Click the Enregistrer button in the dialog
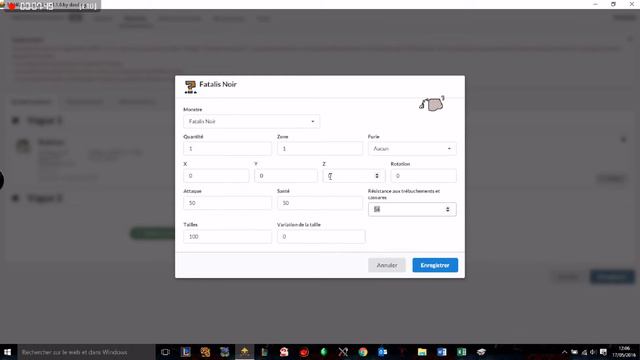Viewport: 640px width, 360px height. tap(435, 265)
